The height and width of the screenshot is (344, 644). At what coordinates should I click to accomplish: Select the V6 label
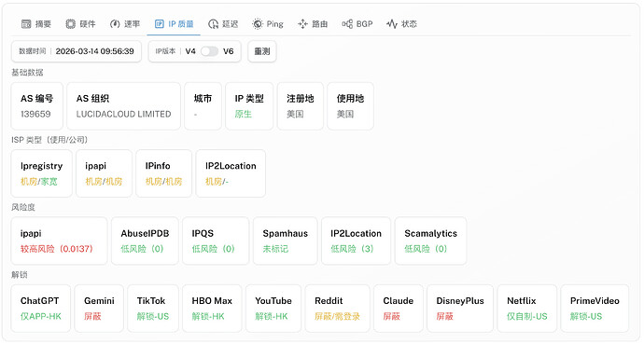coord(229,51)
